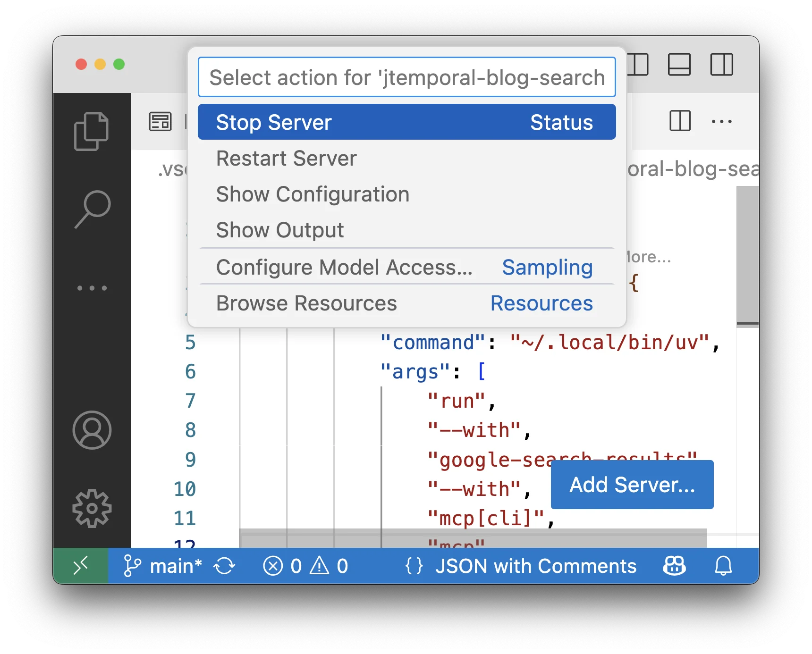Image resolution: width=812 pixels, height=654 pixels.
Task: Open the Explorer in the activity bar
Action: [92, 131]
